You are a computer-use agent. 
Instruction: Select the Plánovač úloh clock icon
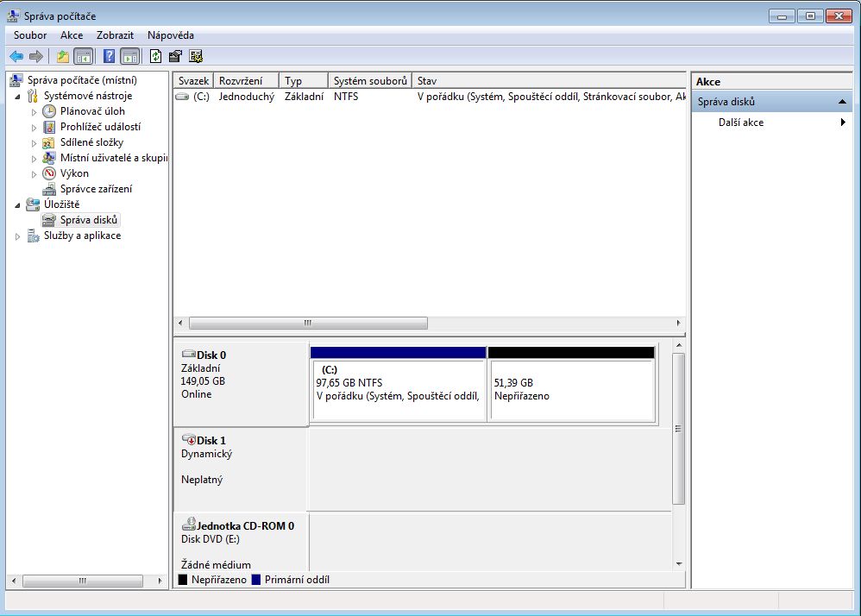click(49, 111)
